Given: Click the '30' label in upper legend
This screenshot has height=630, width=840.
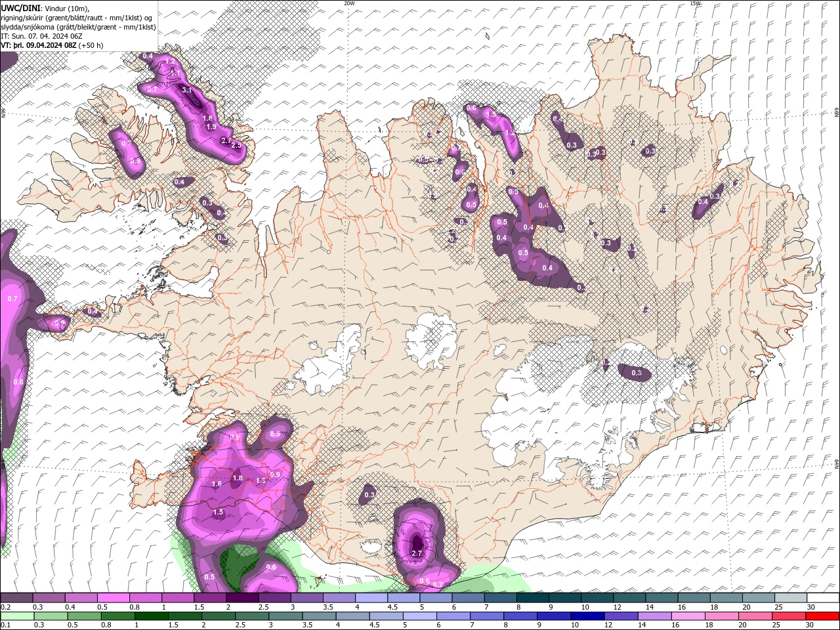Looking at the screenshot, I should (810, 607).
